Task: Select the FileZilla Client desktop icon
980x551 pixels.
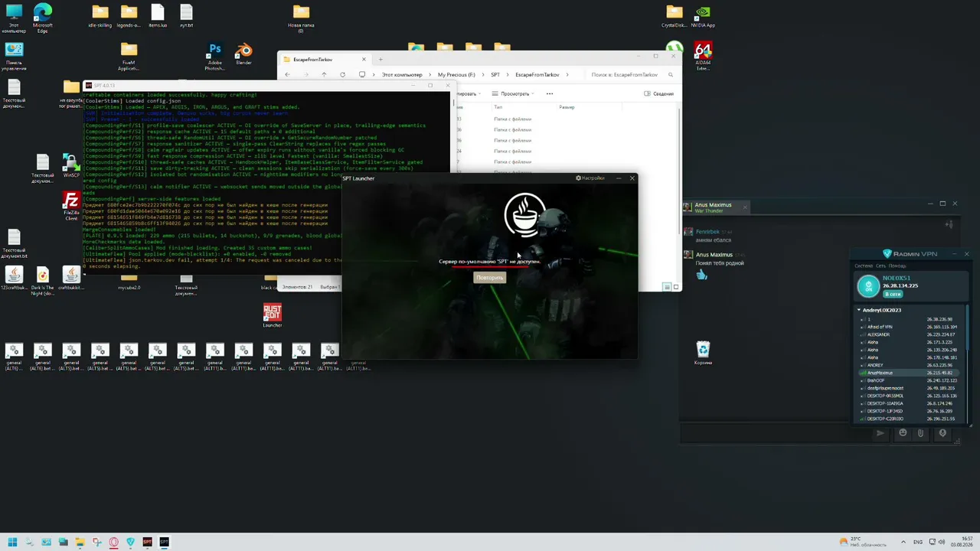Action: click(71, 207)
